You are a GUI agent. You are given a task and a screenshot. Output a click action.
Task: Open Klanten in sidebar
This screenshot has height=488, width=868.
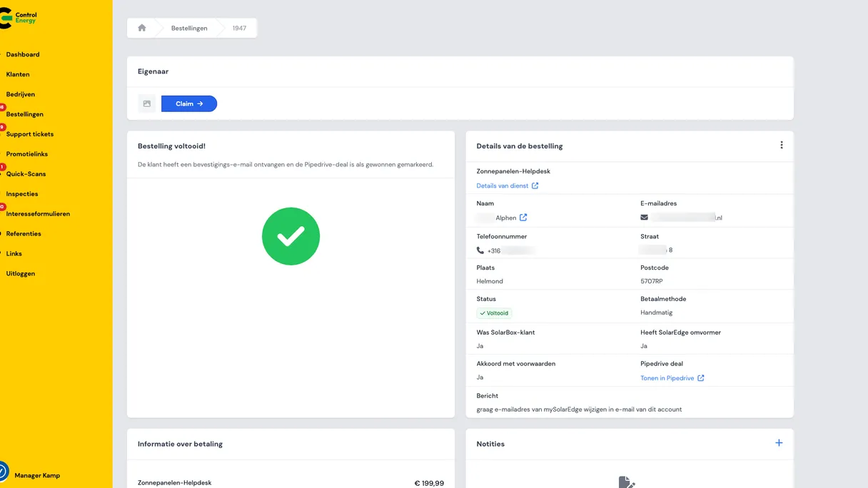click(x=18, y=74)
